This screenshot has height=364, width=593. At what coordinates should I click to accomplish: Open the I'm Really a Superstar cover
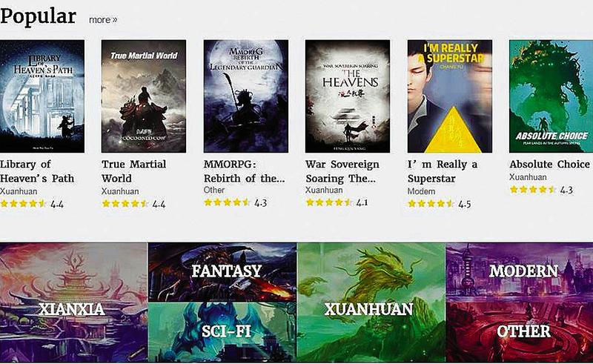[x=450, y=96]
